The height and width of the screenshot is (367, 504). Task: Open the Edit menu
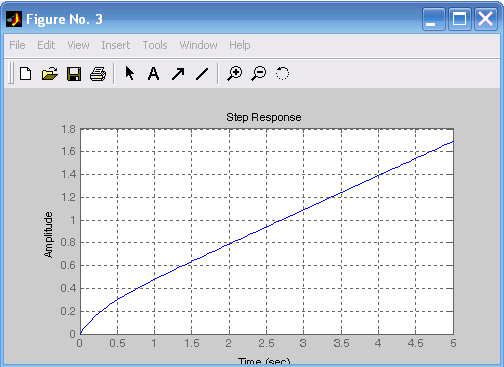[46, 45]
